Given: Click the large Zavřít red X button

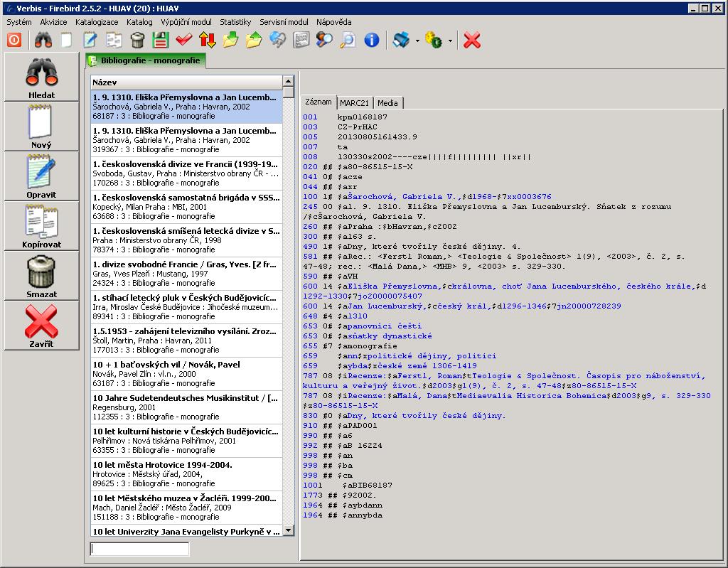Looking at the screenshot, I should (41, 325).
